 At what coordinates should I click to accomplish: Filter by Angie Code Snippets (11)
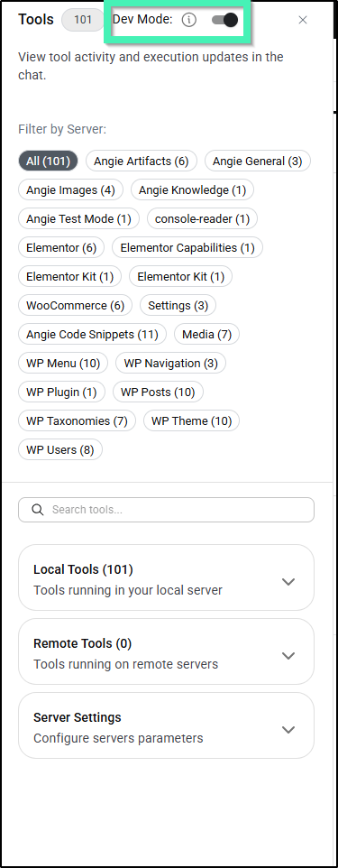point(92,335)
